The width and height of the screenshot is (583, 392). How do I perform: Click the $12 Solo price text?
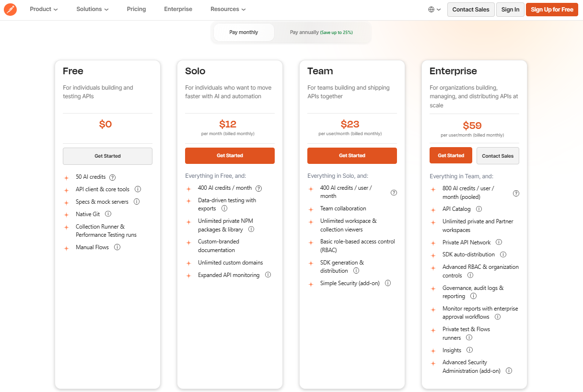point(228,124)
